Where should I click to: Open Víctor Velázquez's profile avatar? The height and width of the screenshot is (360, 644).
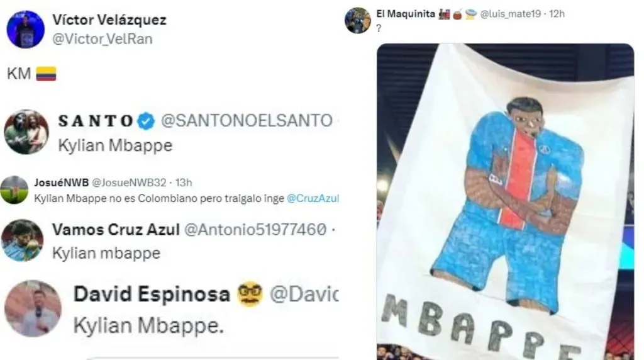tap(25, 30)
